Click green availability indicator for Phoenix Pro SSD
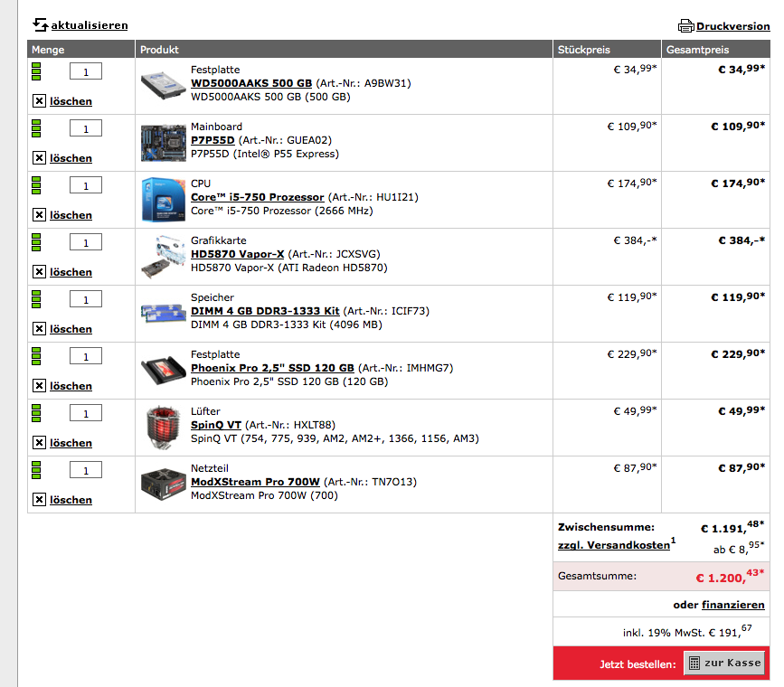The image size is (784, 687). point(36,356)
